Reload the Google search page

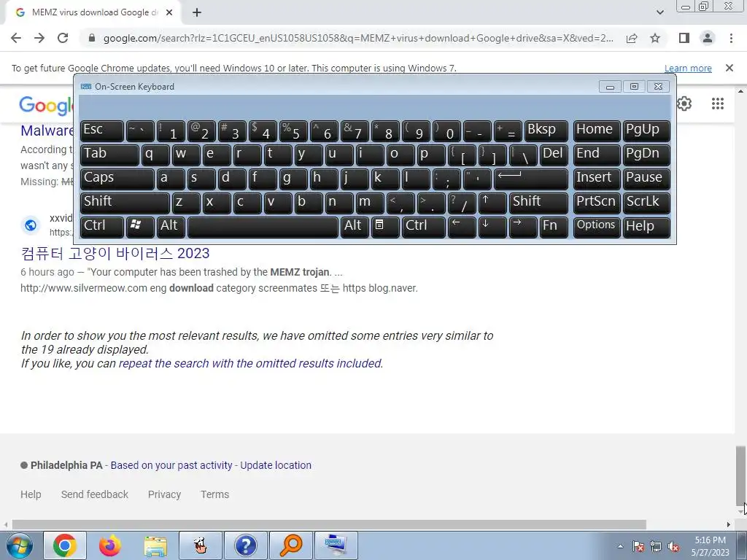click(63, 38)
